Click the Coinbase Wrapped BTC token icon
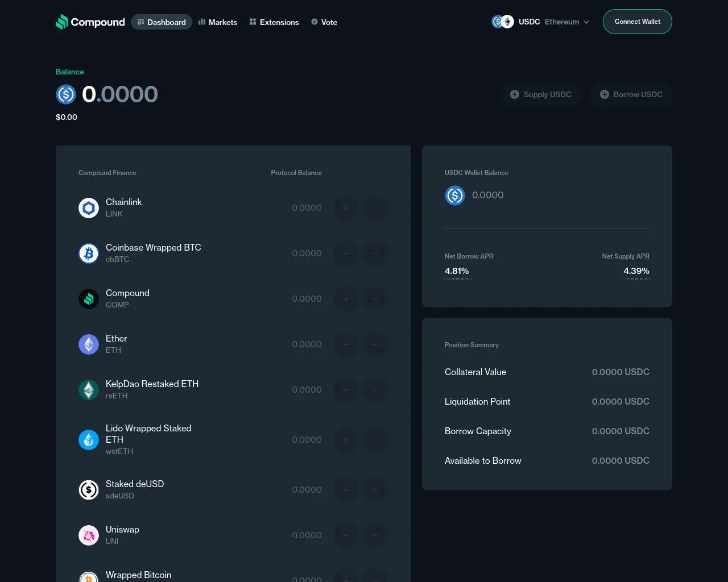Image resolution: width=728 pixels, height=582 pixels. [89, 253]
